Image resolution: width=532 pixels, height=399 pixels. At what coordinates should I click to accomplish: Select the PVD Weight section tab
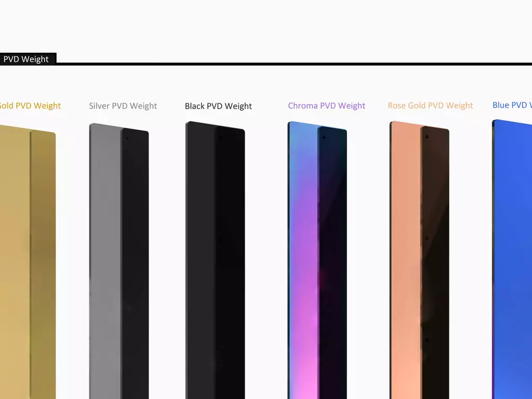(26, 59)
